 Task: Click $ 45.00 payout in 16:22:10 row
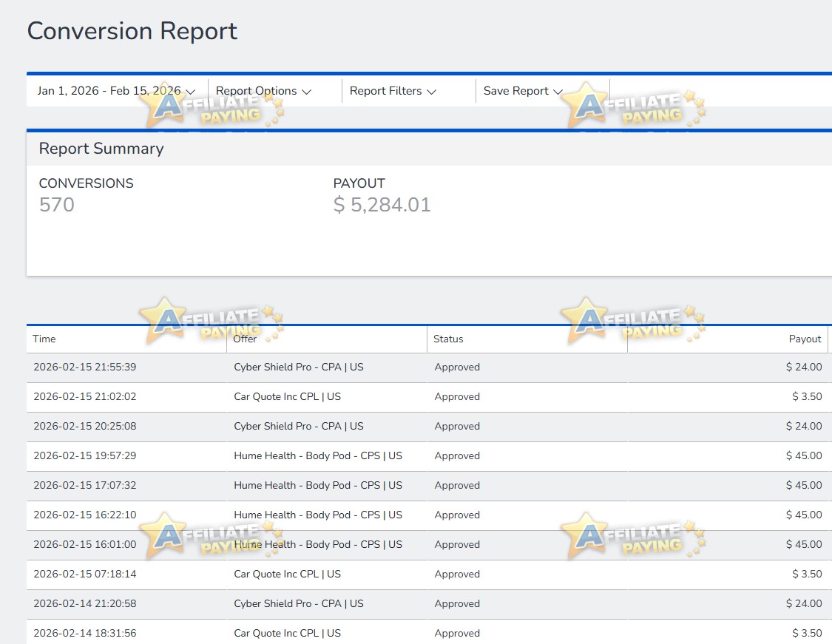[x=804, y=515]
